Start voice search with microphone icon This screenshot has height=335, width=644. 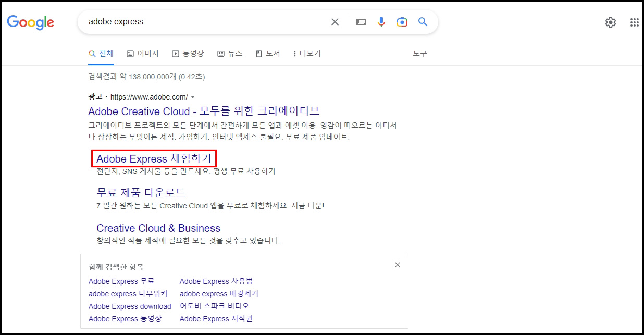pyautogui.click(x=381, y=22)
